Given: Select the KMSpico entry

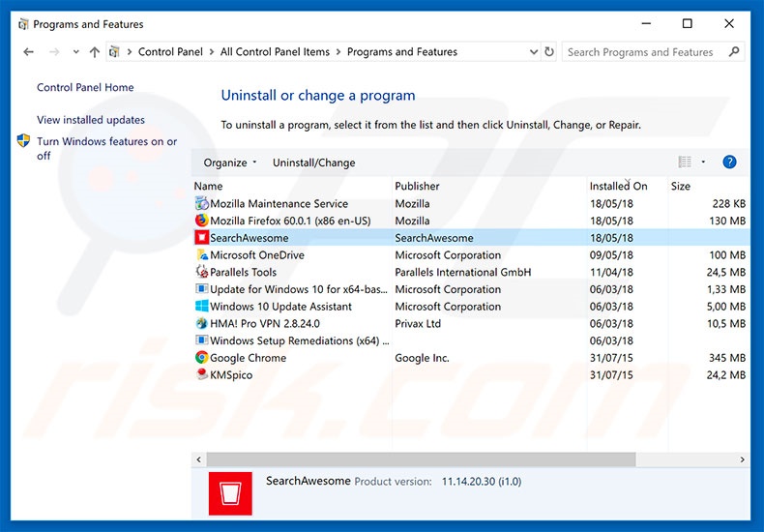Looking at the screenshot, I should click(231, 374).
